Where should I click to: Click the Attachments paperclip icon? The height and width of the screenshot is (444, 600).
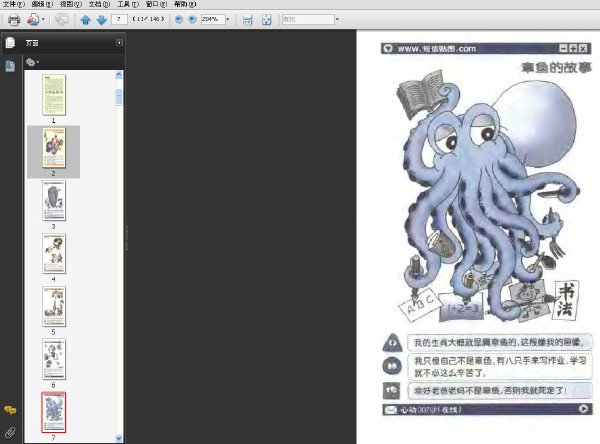click(x=10, y=433)
